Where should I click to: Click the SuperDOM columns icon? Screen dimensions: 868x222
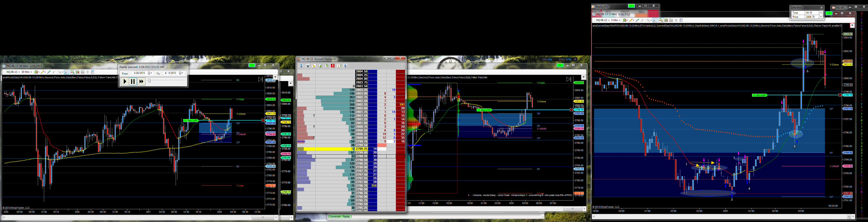coord(339,66)
